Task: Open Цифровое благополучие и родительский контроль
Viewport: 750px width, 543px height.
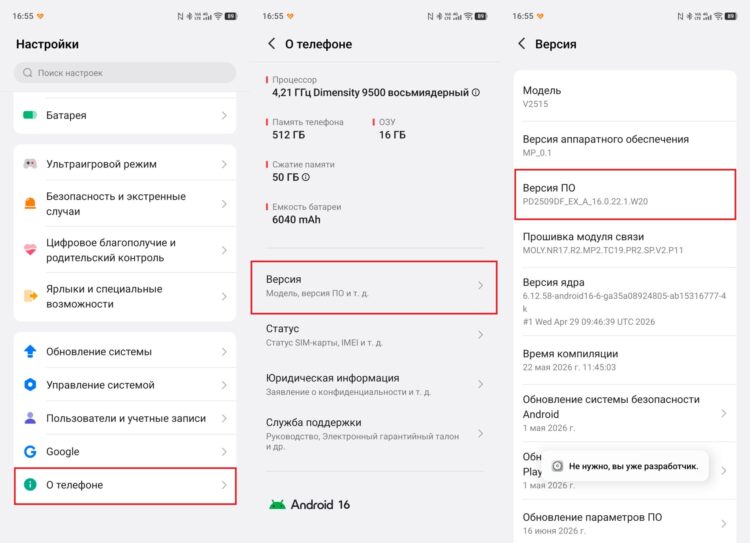Action: click(x=125, y=250)
